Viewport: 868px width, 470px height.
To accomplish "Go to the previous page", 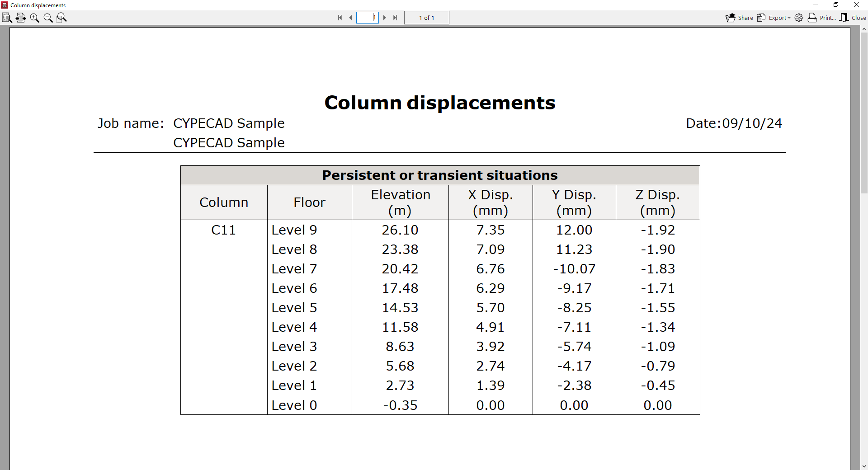I will (x=350, y=18).
